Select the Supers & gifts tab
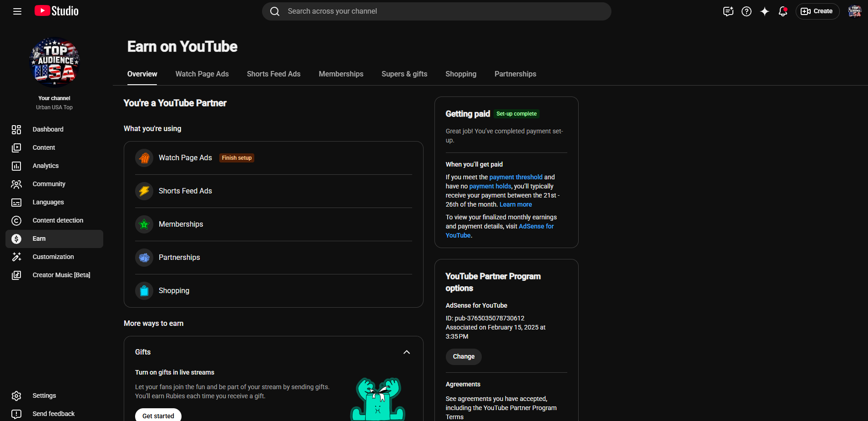Screen dimensions: 868x421 pyautogui.click(x=404, y=74)
